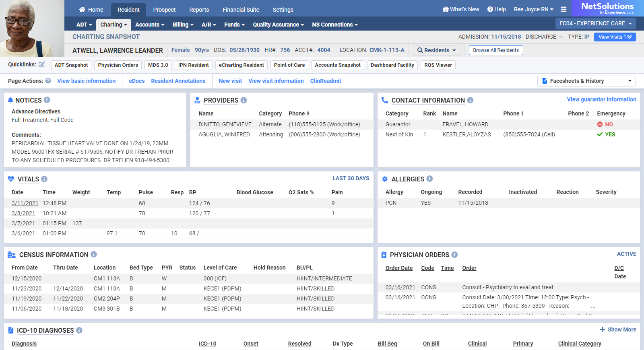
Task: Click the ICD-10 Diagnoses document icon
Action: [11, 330]
